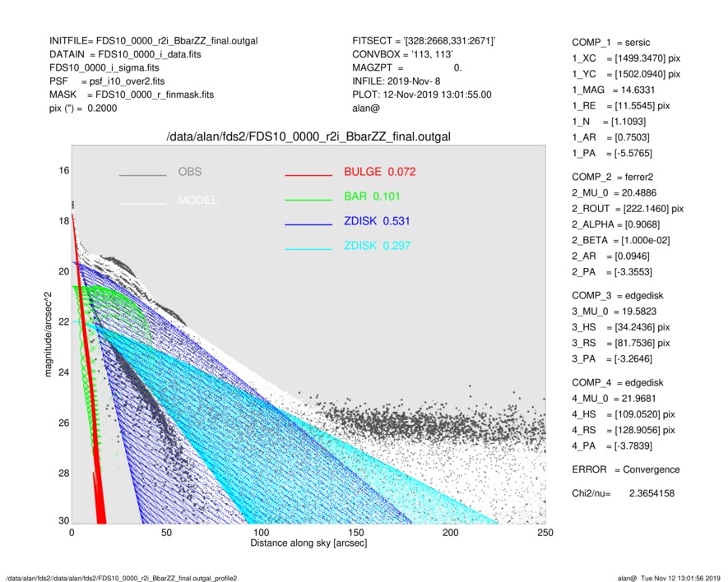The height and width of the screenshot is (582, 728).
Task: Click the COMP_3 = edgedisk heading
Action: tap(618, 296)
